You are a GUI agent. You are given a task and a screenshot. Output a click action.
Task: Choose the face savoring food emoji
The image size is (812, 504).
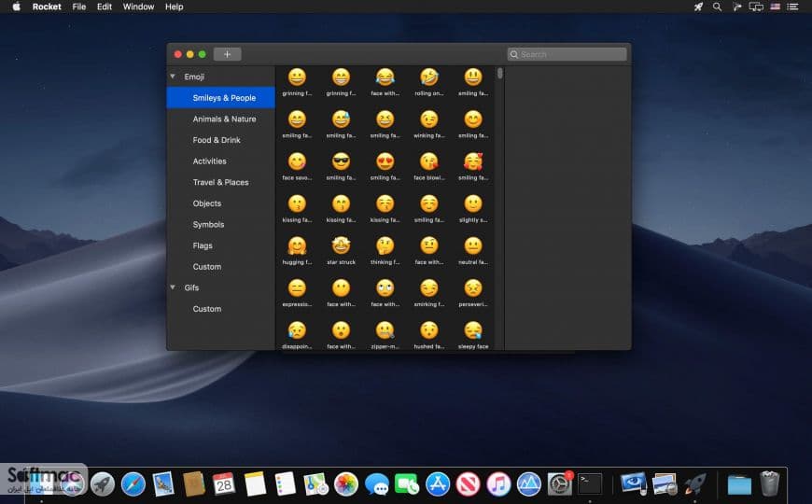[297, 161]
